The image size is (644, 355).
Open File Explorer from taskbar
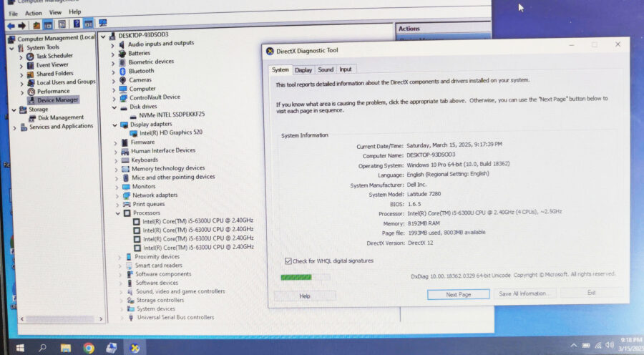pyautogui.click(x=66, y=349)
